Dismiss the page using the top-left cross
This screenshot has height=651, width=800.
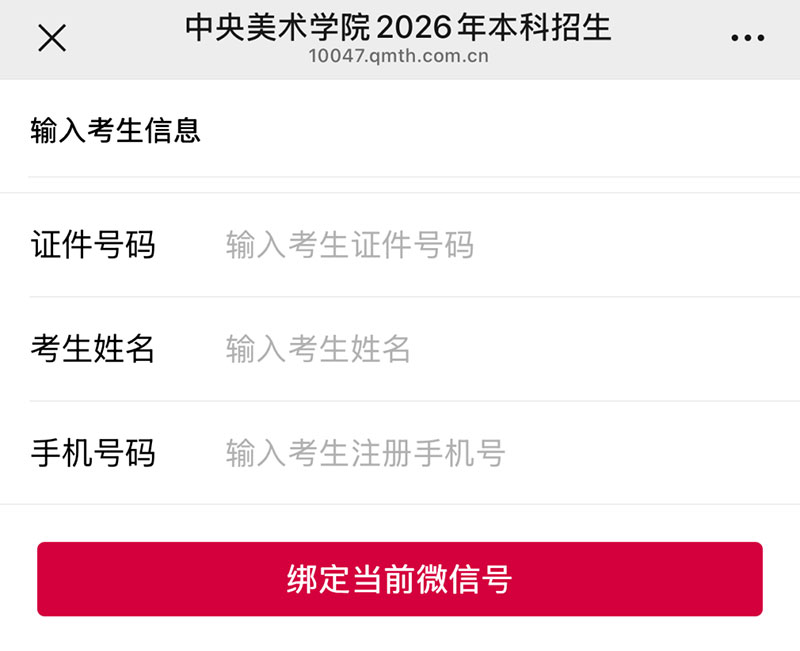51,38
